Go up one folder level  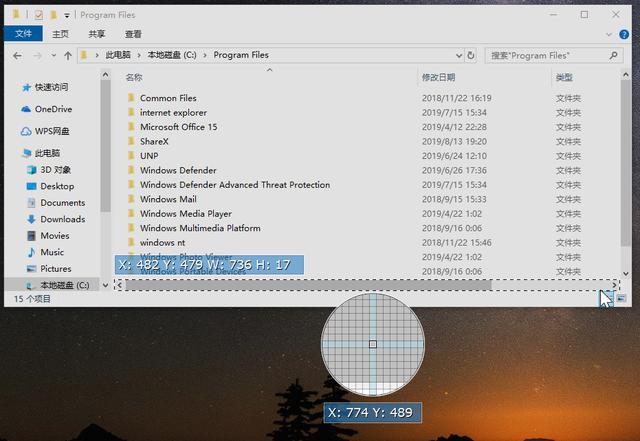coord(68,56)
